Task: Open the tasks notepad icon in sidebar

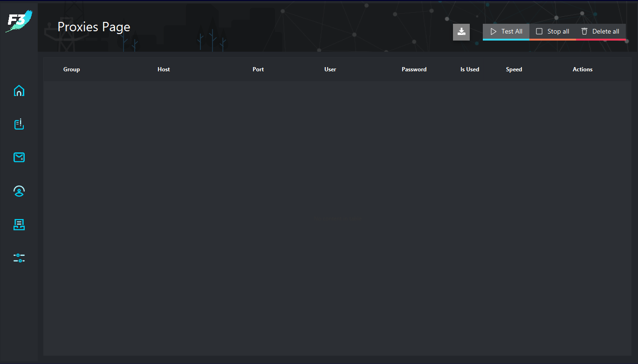Action: (x=19, y=124)
